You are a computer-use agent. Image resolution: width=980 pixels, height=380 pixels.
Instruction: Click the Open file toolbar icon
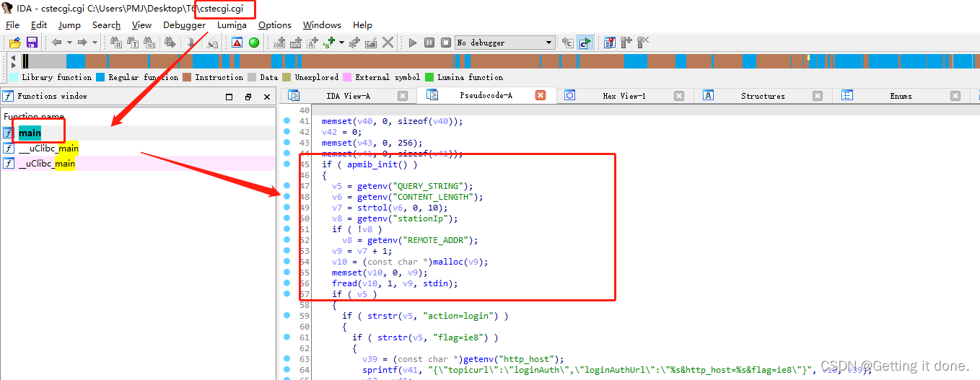point(14,43)
